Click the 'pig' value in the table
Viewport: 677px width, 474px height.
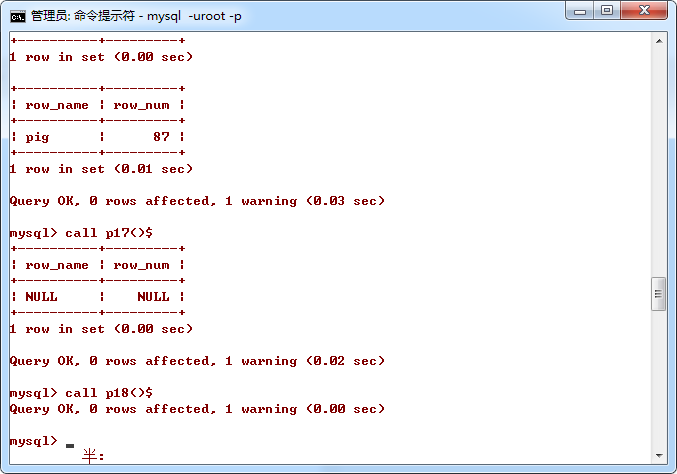[x=37, y=137]
